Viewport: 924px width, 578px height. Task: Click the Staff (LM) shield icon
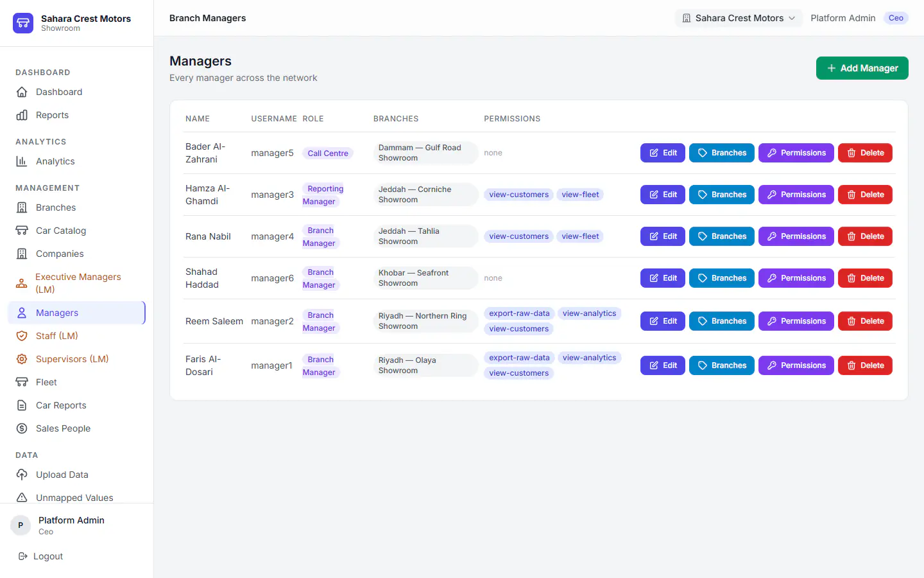coord(22,336)
